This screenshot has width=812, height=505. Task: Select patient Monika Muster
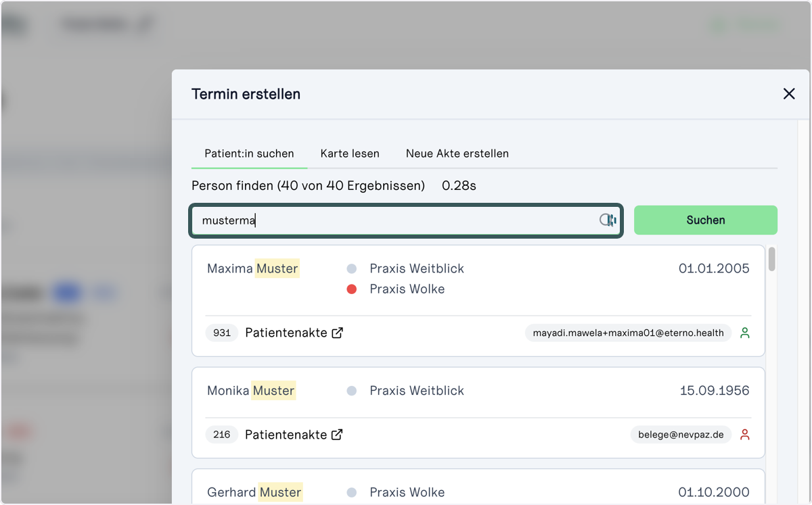tap(251, 391)
